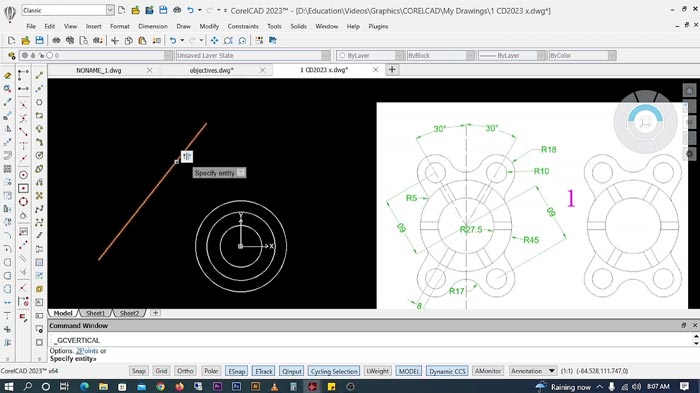
Task: Open the Dimension menu
Action: click(153, 26)
